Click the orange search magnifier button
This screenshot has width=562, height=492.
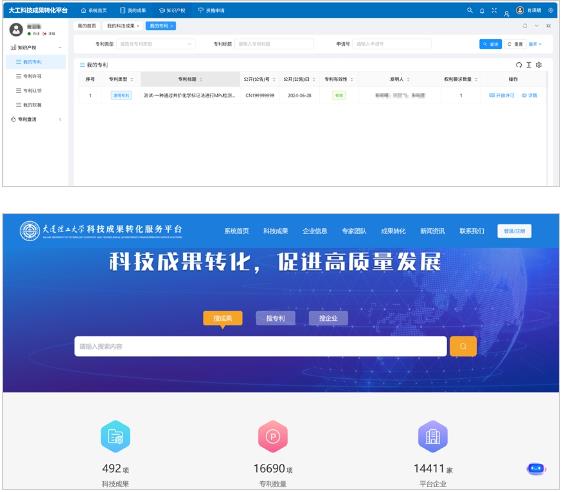[x=463, y=346]
